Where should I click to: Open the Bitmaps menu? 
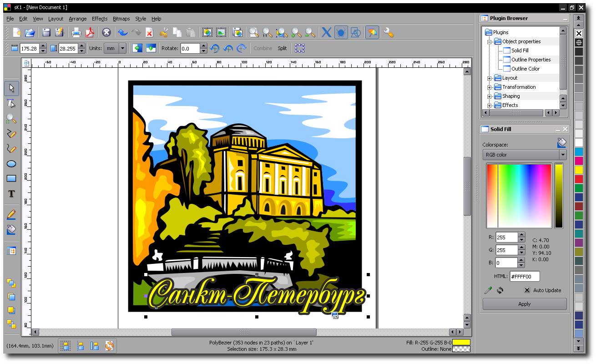pos(121,19)
